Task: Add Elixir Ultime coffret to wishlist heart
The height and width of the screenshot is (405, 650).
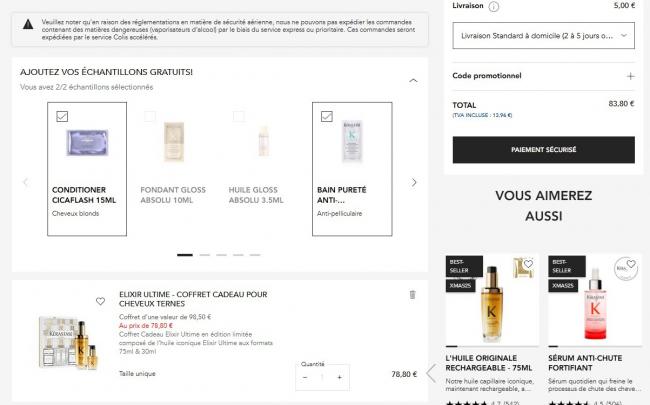Action: (x=100, y=301)
